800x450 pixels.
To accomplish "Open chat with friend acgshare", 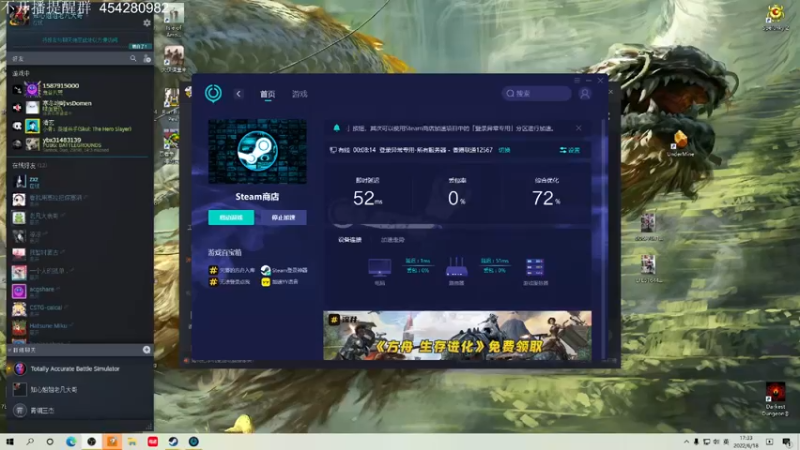I will 82,291.
